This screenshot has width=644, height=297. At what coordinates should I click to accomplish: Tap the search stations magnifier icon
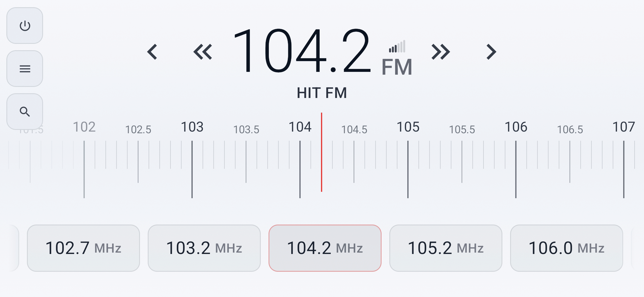25,112
